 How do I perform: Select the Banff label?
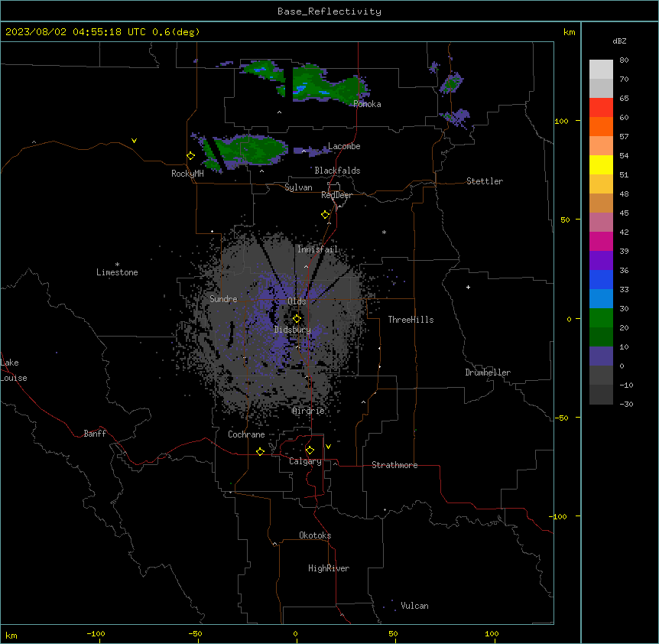95,434
